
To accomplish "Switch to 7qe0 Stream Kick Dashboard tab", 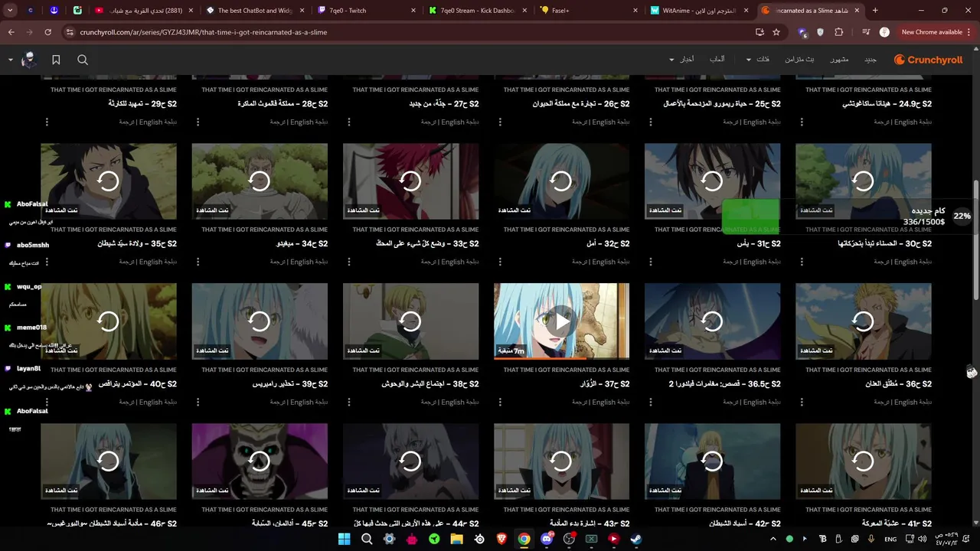I will (475, 11).
